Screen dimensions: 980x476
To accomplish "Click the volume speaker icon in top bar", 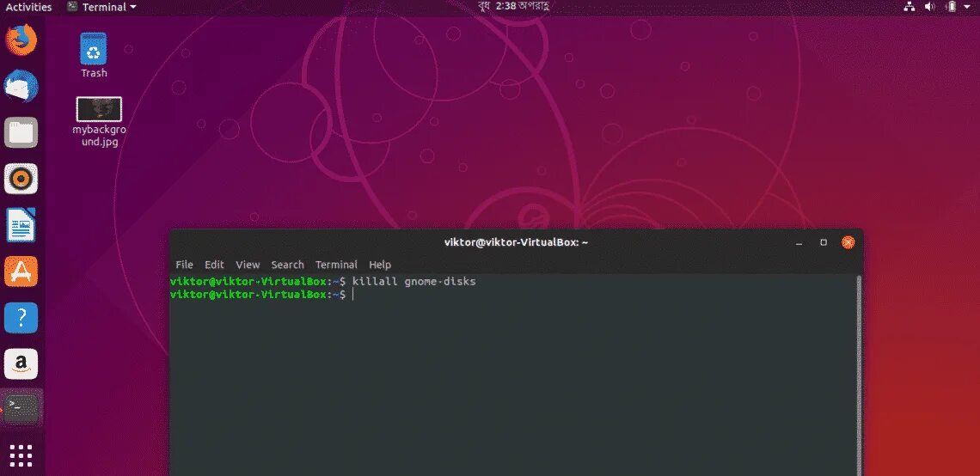I will coord(930,7).
